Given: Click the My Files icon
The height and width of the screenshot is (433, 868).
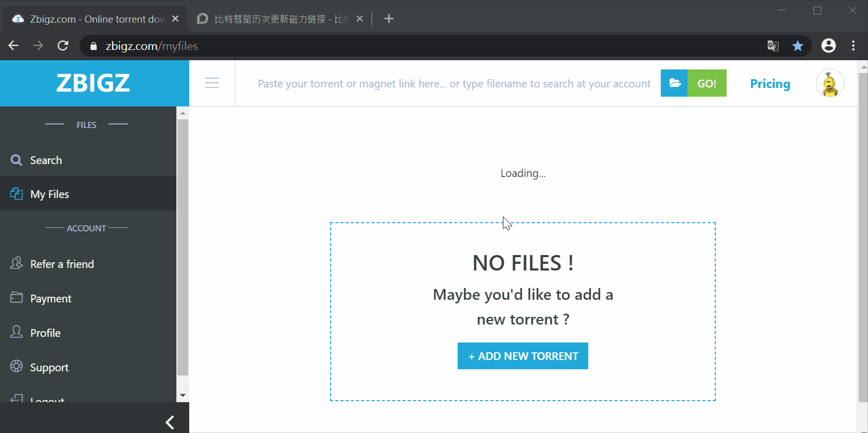Looking at the screenshot, I should (x=16, y=194).
